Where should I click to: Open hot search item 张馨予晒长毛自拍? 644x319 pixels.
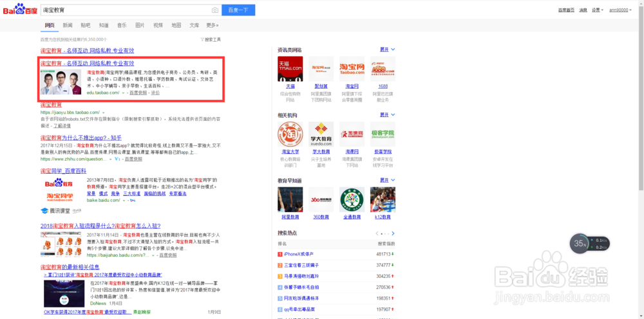[x=301, y=287]
